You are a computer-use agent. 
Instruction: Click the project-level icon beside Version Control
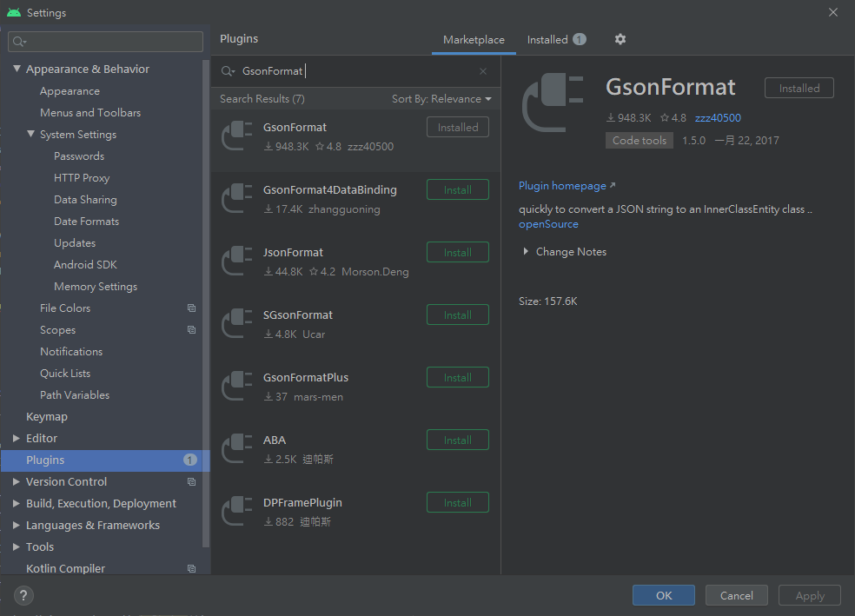point(191,482)
